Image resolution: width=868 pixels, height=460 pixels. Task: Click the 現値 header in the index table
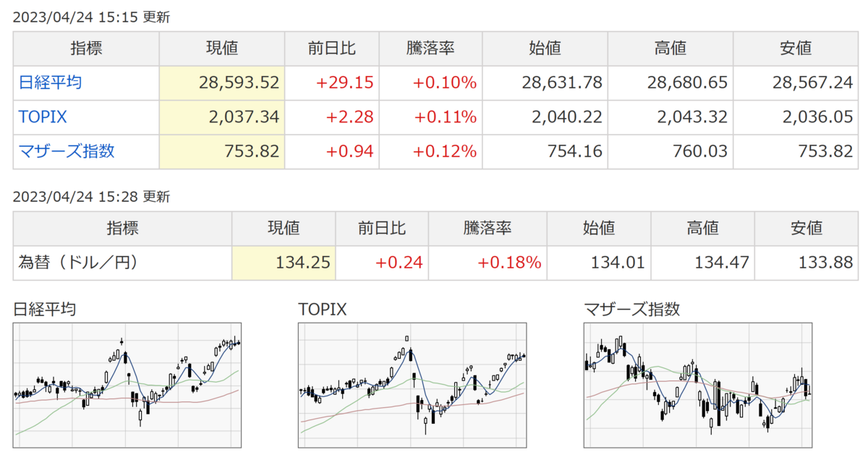coord(222,48)
